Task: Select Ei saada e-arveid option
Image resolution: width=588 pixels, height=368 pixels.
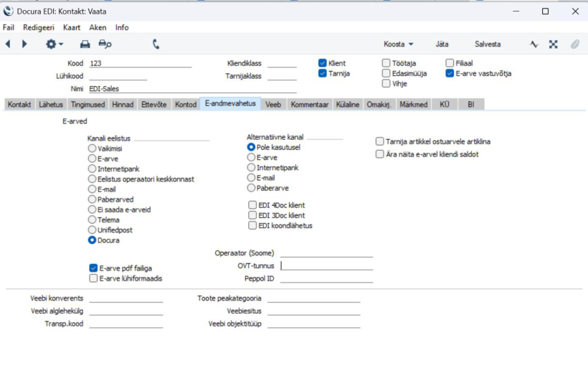Action: tap(92, 209)
